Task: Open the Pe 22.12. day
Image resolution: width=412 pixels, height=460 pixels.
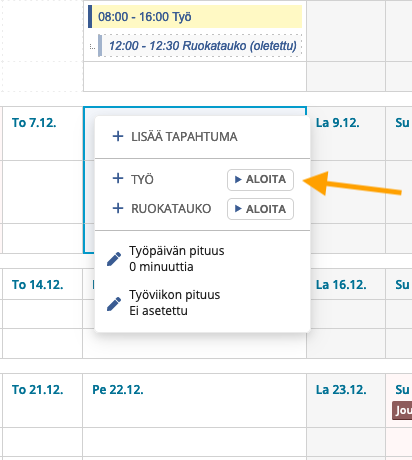Action: (118, 389)
